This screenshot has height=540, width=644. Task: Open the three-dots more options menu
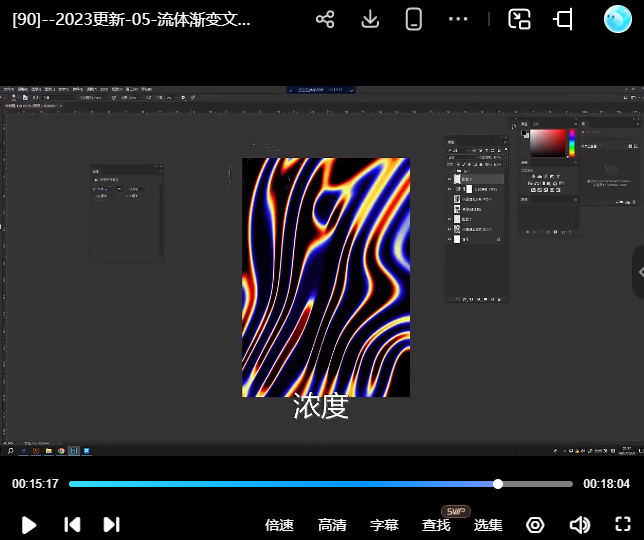(x=458, y=19)
